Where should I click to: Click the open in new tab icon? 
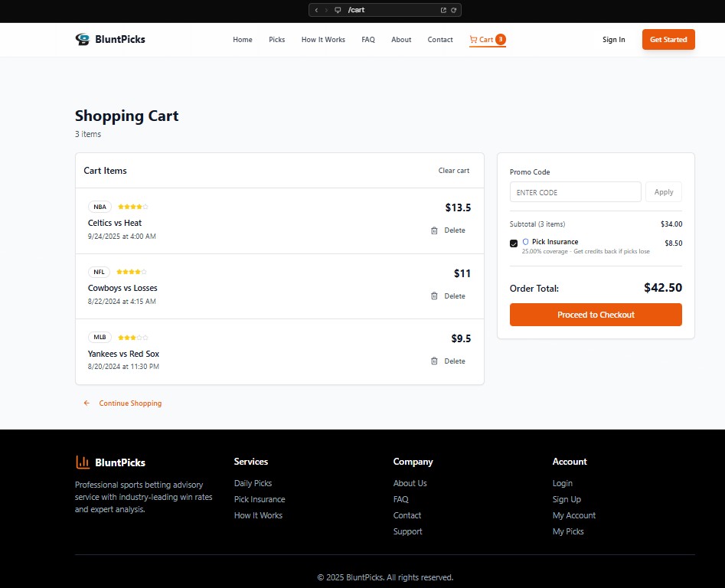tap(443, 10)
